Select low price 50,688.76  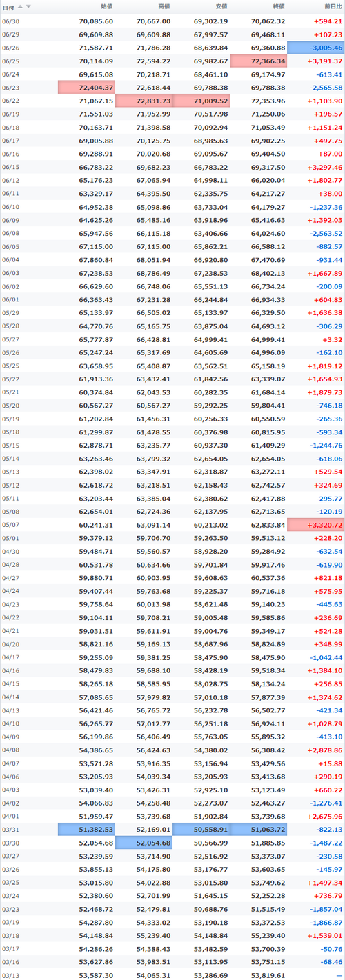210,910
